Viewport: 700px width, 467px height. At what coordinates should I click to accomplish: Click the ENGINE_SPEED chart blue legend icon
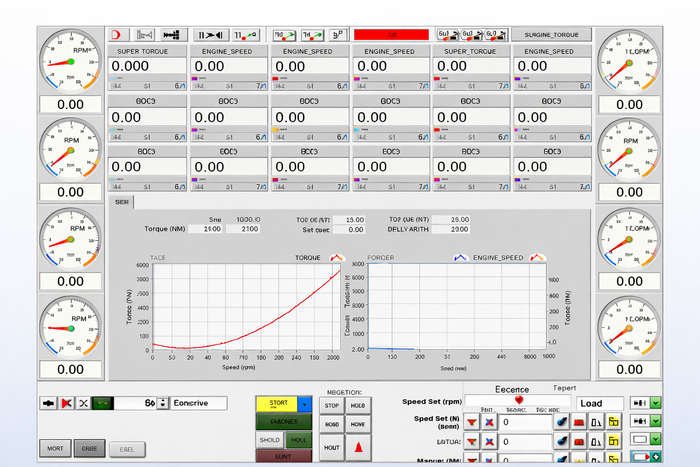(x=461, y=257)
